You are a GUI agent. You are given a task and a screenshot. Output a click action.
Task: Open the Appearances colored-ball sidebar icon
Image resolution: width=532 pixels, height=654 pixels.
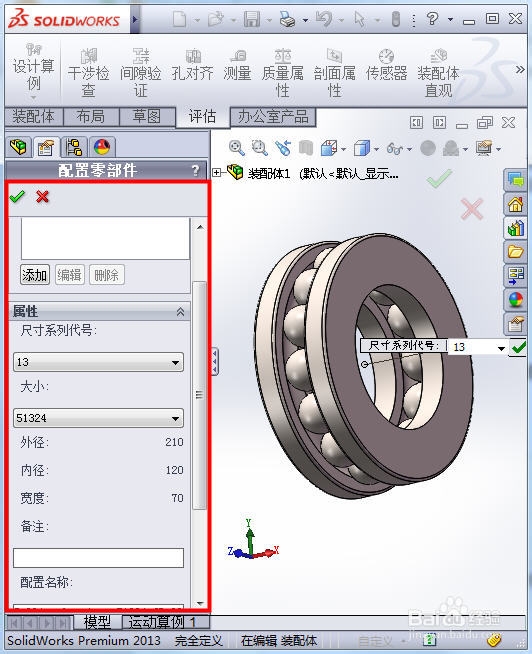(515, 299)
